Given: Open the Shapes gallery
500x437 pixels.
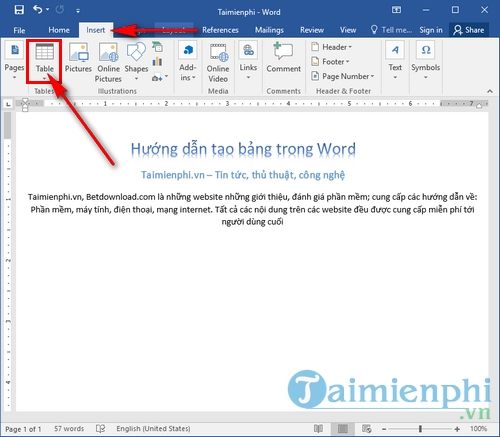Looking at the screenshot, I should tap(136, 62).
